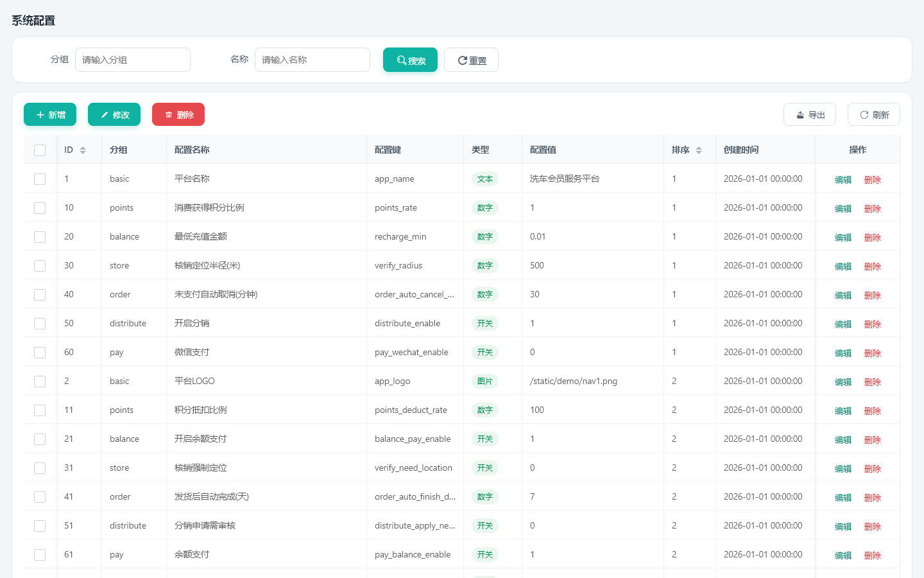Edit the app_logo row
This screenshot has height=578, width=924.
pyautogui.click(x=843, y=382)
